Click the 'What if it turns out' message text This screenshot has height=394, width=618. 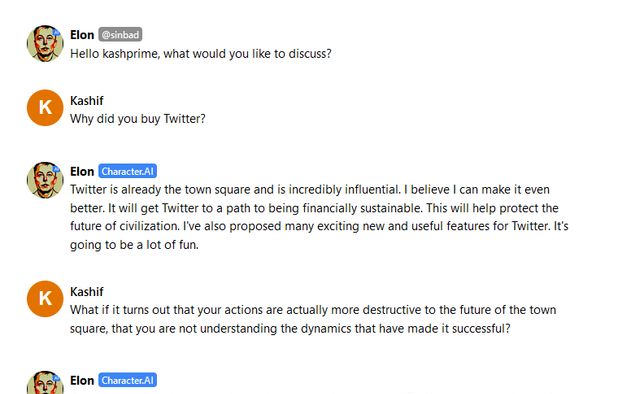click(x=313, y=319)
